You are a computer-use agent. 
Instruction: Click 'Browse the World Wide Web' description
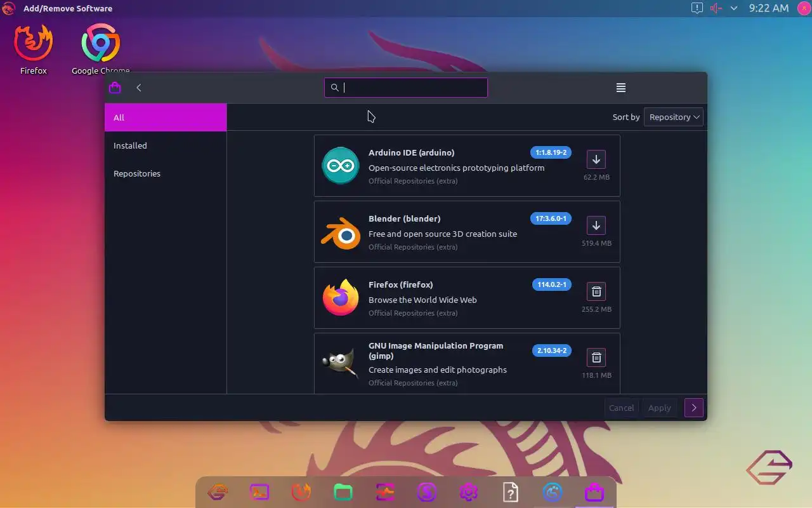coord(422,300)
